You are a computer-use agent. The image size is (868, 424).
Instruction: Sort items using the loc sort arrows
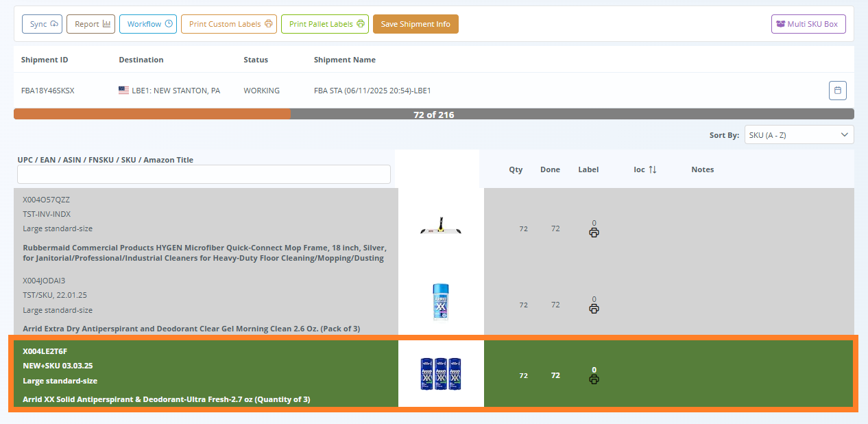653,169
